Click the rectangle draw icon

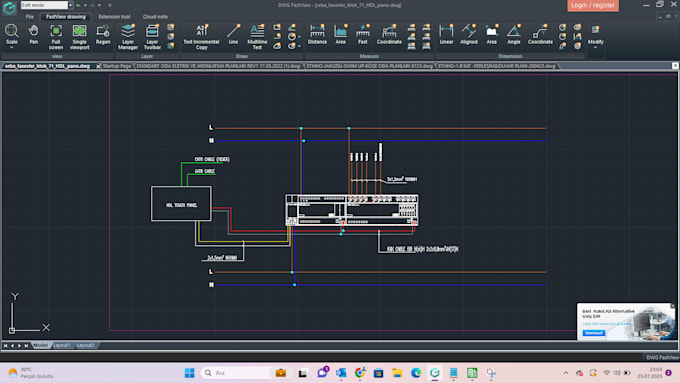(x=277, y=27)
